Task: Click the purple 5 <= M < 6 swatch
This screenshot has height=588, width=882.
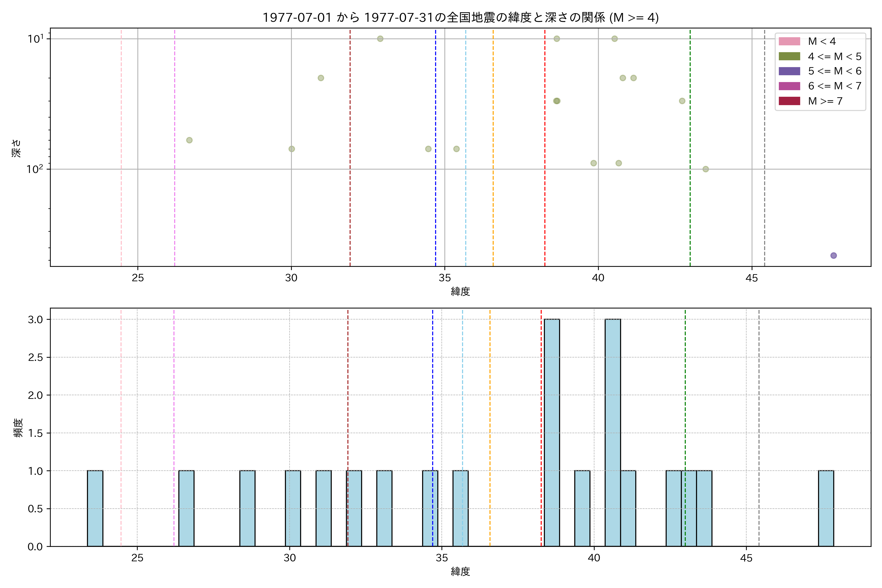Action: (789, 71)
